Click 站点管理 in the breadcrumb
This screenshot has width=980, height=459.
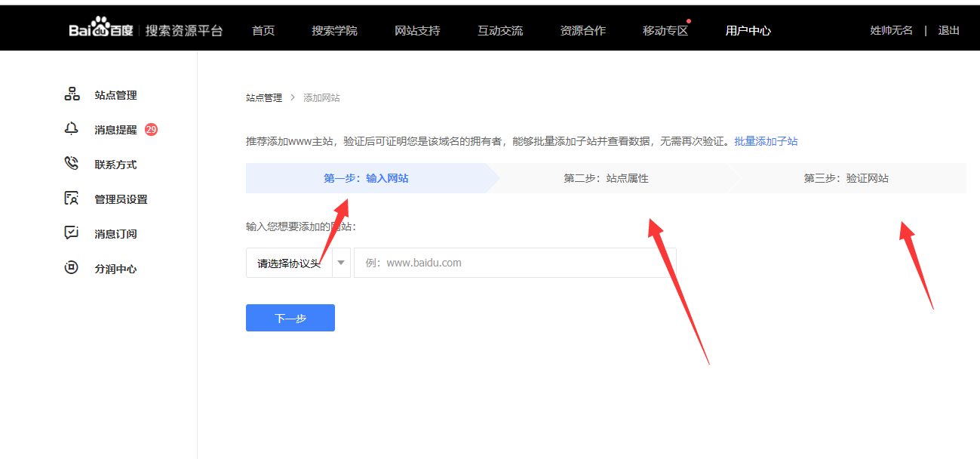click(264, 98)
